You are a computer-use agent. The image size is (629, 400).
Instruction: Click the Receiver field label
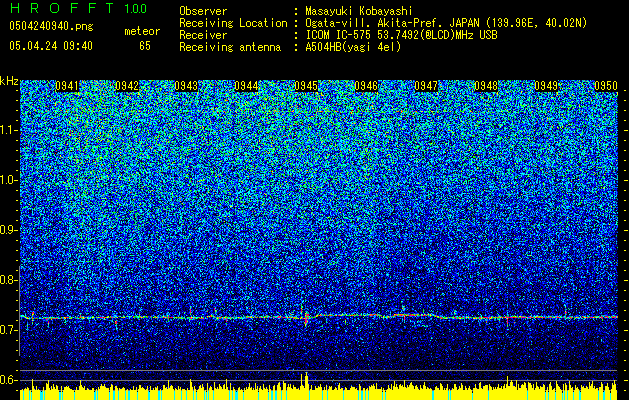(203, 35)
